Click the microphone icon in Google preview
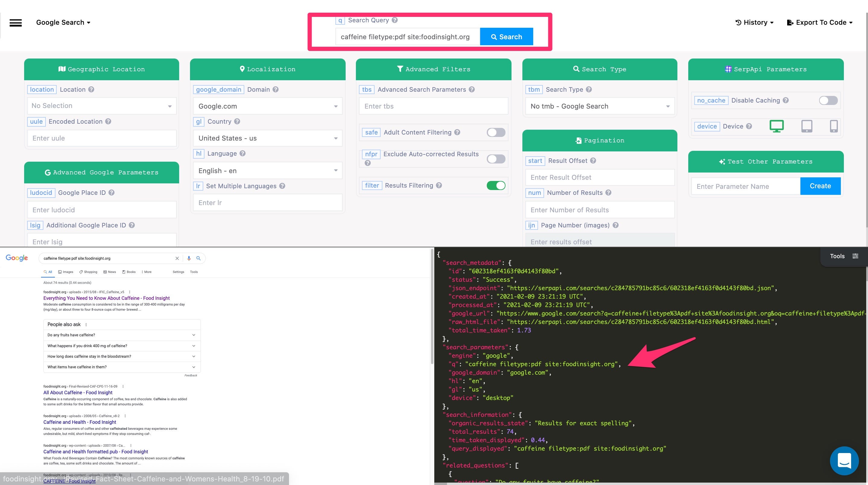Viewport: 868px width, 485px height. (x=189, y=258)
